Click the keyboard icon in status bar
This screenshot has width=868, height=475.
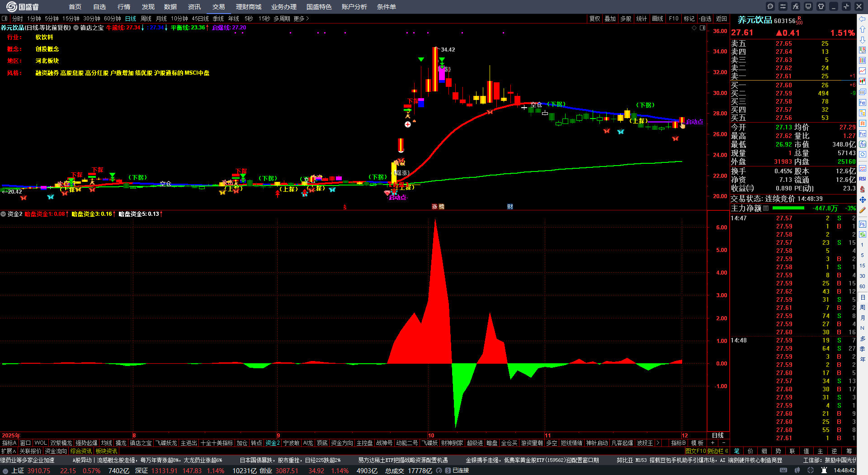[x=784, y=470]
